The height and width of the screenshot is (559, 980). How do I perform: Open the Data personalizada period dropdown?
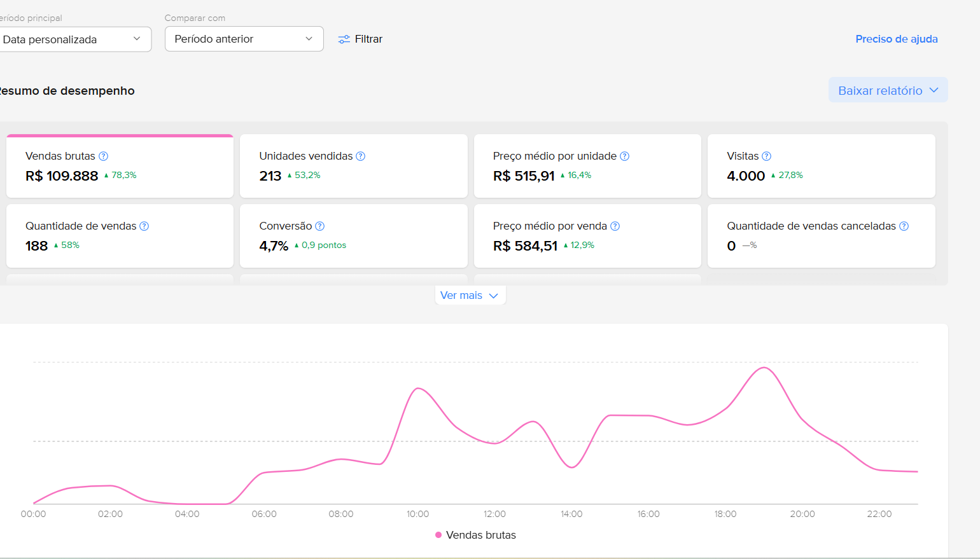[x=75, y=39]
